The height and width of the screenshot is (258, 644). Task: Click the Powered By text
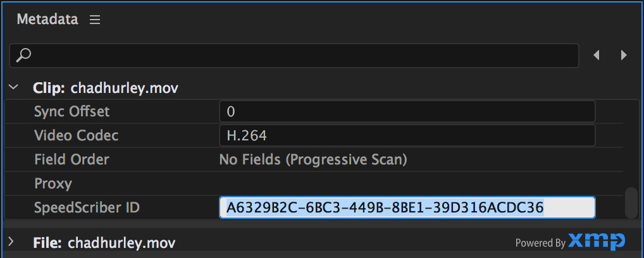click(x=540, y=243)
